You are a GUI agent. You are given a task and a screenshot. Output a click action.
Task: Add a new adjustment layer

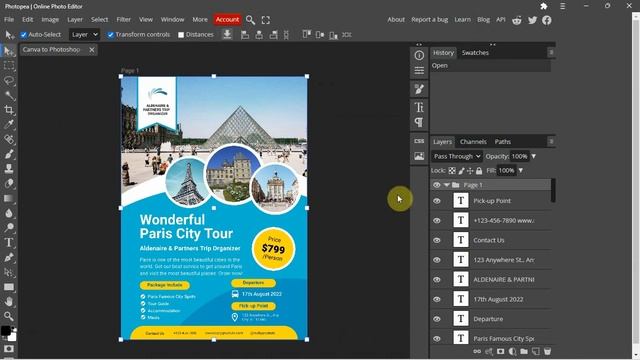pos(512,351)
